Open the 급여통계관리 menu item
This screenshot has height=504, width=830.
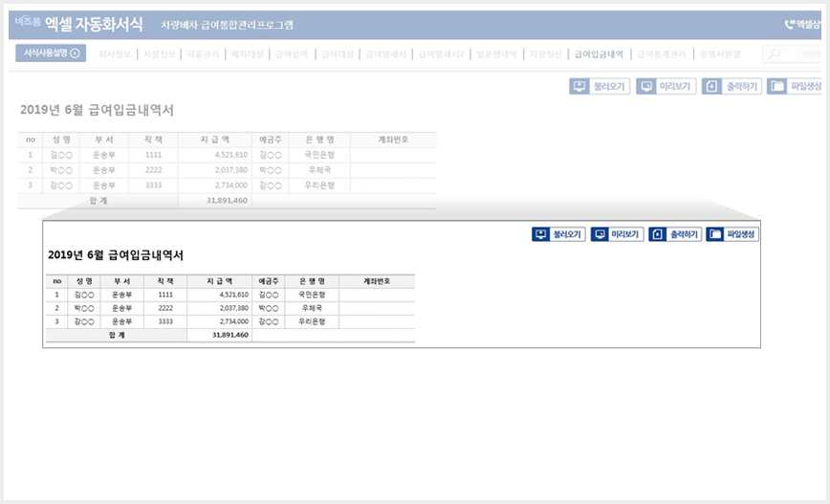[662, 54]
